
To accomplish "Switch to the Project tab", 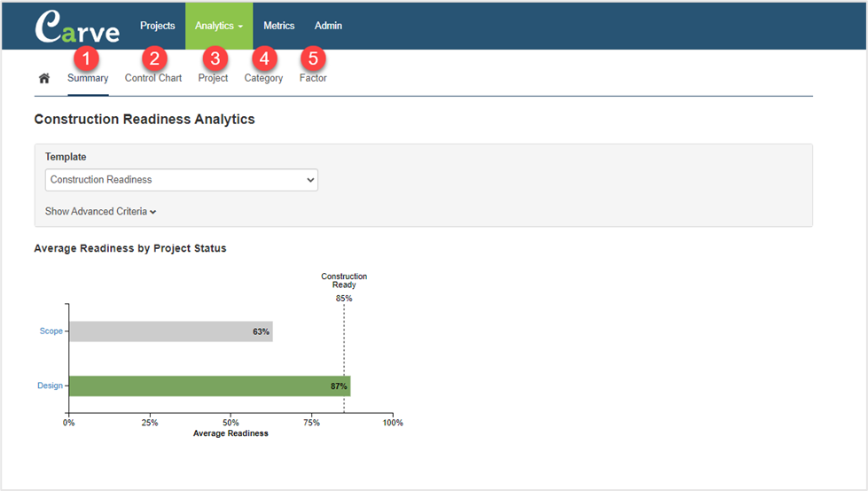I will tap(213, 78).
